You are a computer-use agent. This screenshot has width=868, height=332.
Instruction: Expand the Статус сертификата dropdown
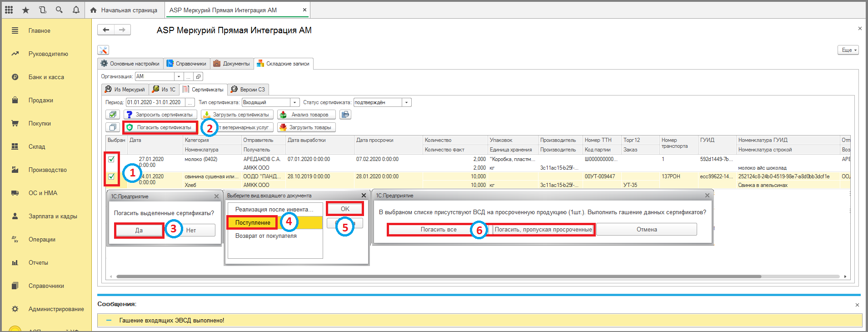[407, 102]
